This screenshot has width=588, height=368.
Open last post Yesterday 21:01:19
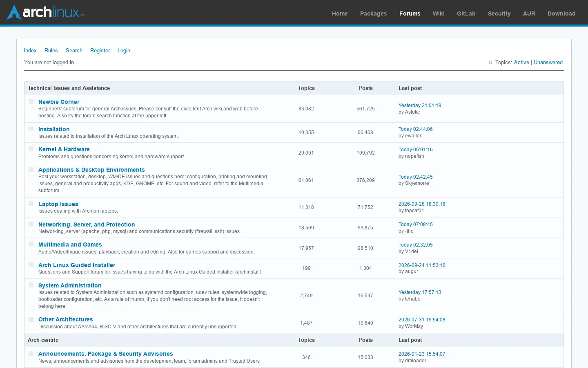[x=420, y=105]
